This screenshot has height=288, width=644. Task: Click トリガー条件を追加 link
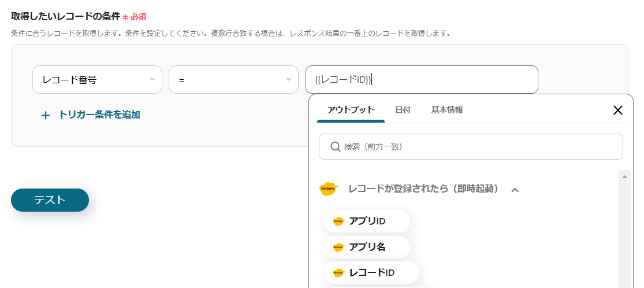coord(99,115)
